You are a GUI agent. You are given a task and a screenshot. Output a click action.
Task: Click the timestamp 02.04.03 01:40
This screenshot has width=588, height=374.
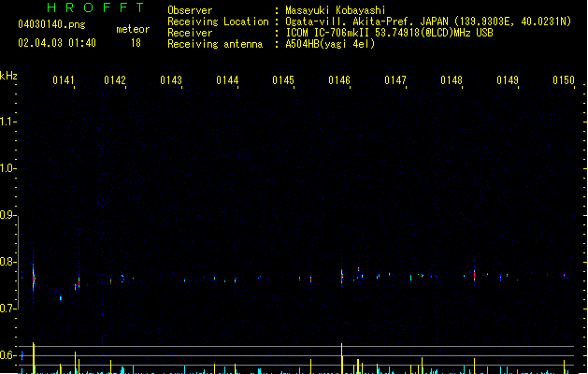coord(57,43)
